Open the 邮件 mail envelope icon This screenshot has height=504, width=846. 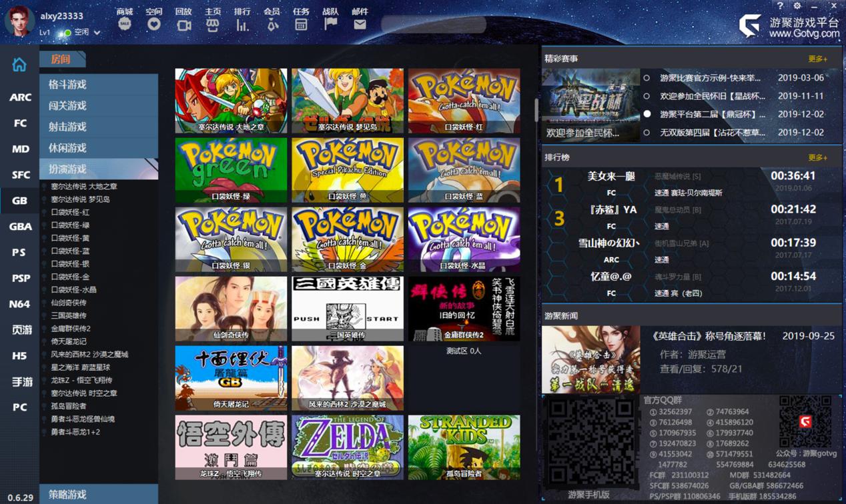(x=360, y=25)
